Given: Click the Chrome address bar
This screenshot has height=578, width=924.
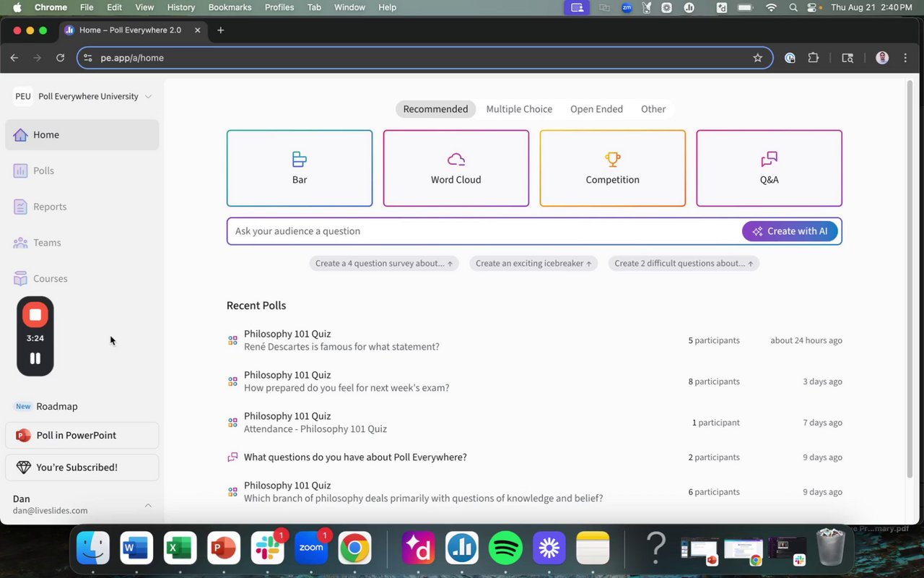Looking at the screenshot, I should 424,58.
